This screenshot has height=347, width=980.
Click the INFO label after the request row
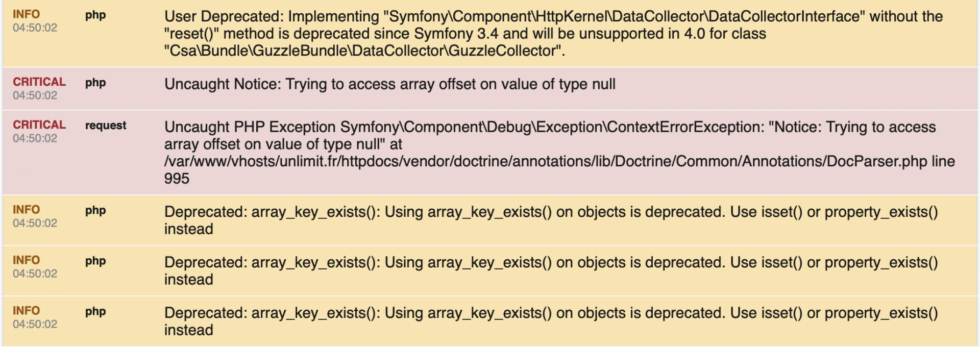click(x=27, y=209)
